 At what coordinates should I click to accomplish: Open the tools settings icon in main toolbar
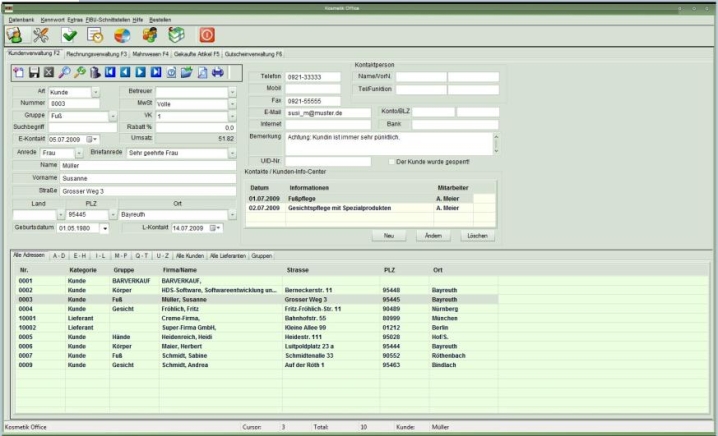42,34
